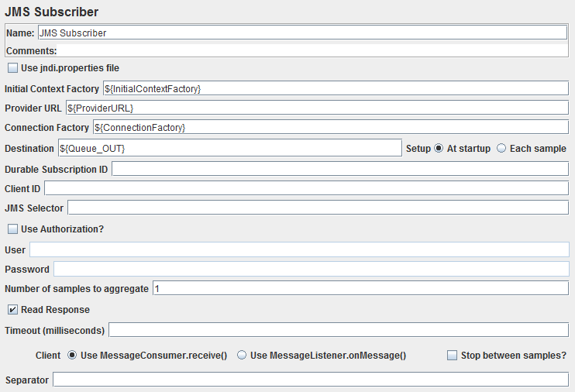Click the Password field
The width and height of the screenshot is (575, 392).
click(310, 269)
